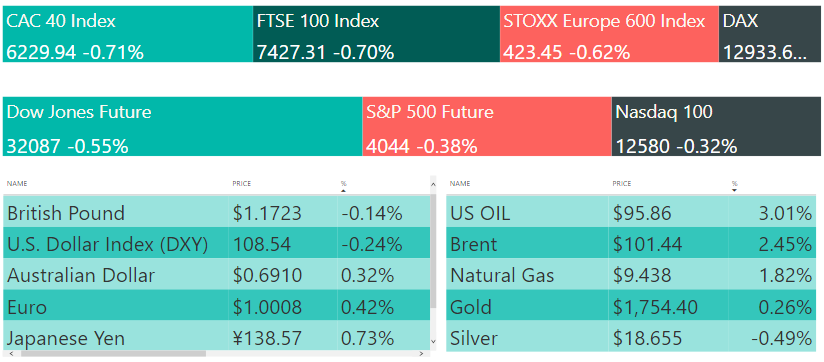This screenshot has width=824, height=362.
Task: Select the S&P 500 Future tile
Action: [487, 126]
